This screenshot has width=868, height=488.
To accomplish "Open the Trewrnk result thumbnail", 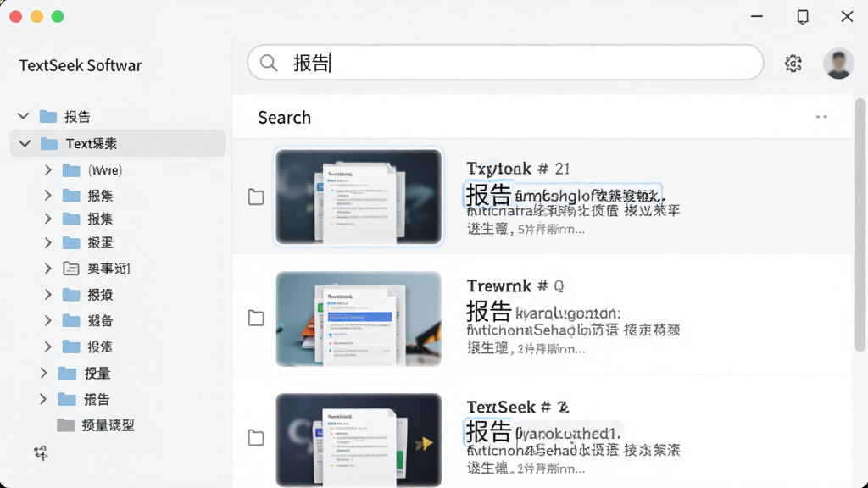I will 359,319.
